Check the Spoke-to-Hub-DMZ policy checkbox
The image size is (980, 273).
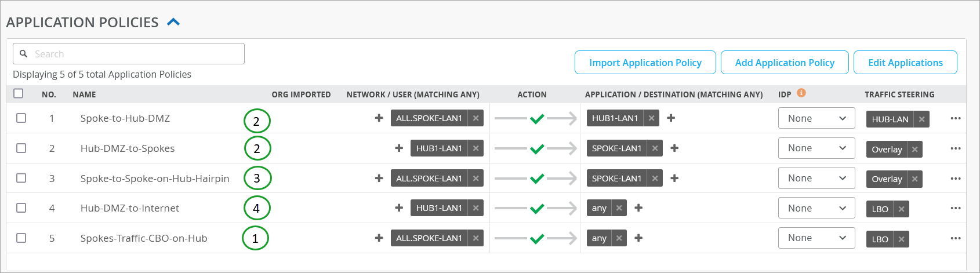click(x=21, y=118)
